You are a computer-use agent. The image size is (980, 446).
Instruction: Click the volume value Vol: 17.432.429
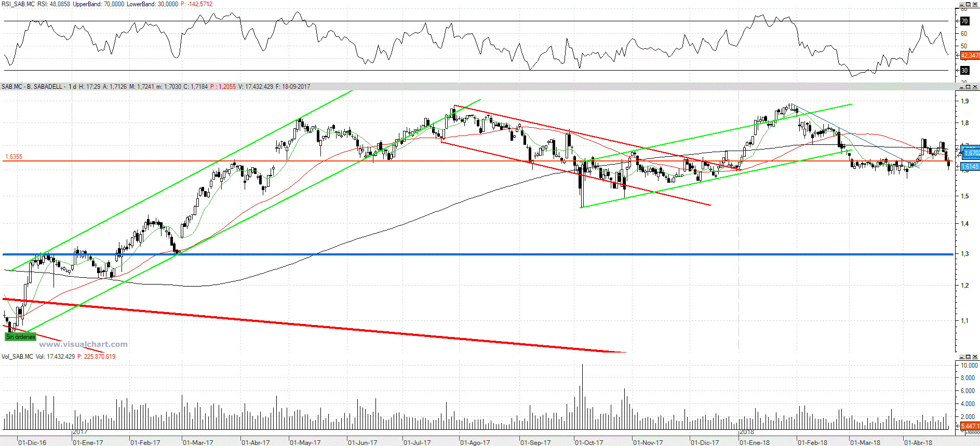[x=55, y=357]
